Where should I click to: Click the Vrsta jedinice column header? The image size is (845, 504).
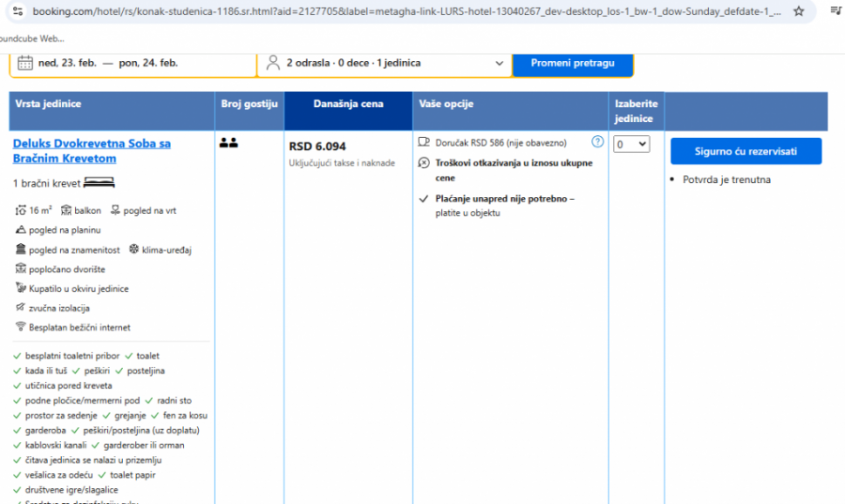click(x=48, y=104)
